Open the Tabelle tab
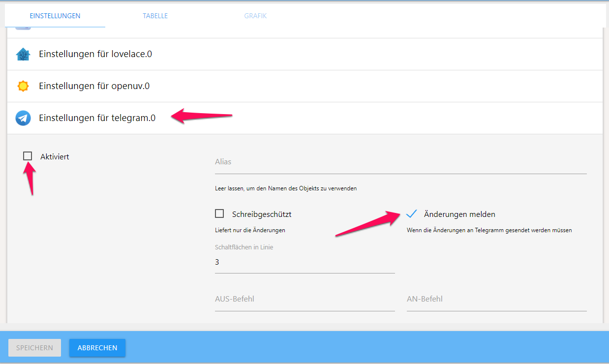This screenshot has width=609, height=364. pyautogui.click(x=155, y=16)
